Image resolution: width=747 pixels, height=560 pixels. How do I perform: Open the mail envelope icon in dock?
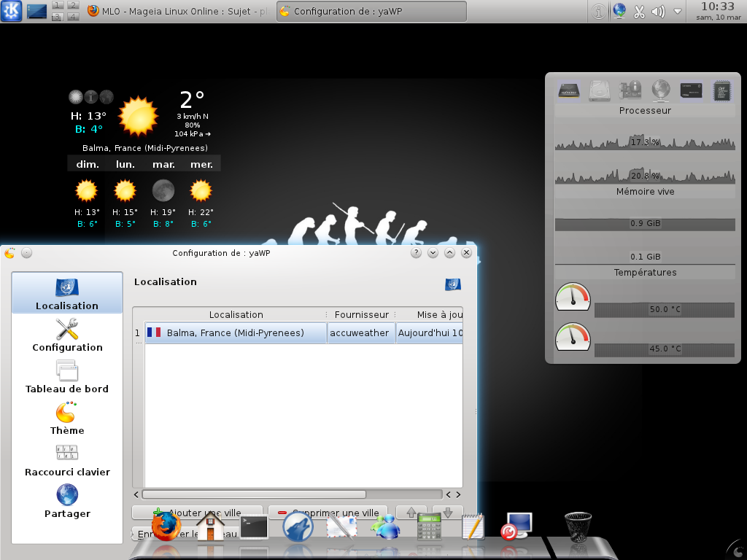341,526
